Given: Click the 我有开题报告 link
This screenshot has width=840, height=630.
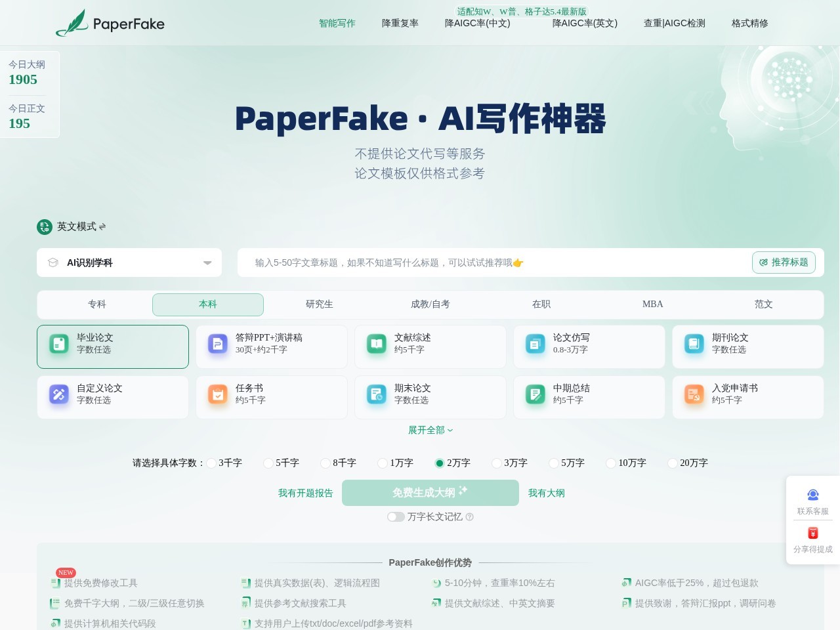Looking at the screenshot, I should 306,493.
